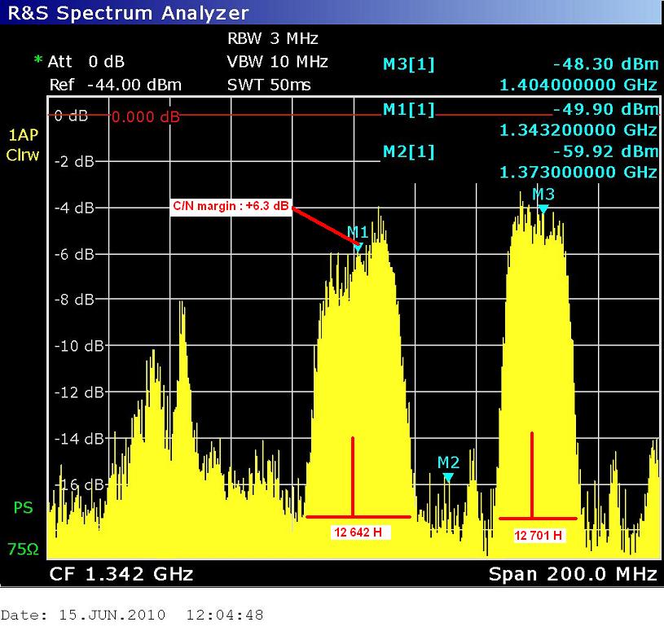Select the M3[1] marker readout label
664x644 pixels.
pyautogui.click(x=408, y=65)
